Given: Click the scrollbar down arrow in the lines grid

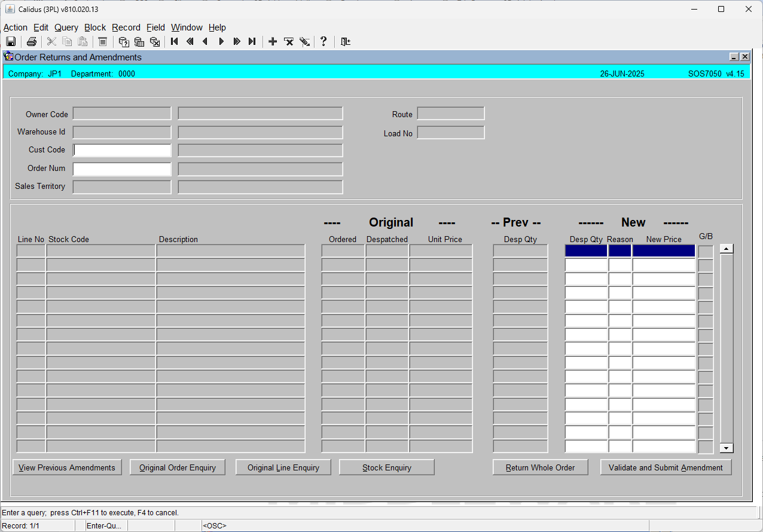Looking at the screenshot, I should pos(727,448).
